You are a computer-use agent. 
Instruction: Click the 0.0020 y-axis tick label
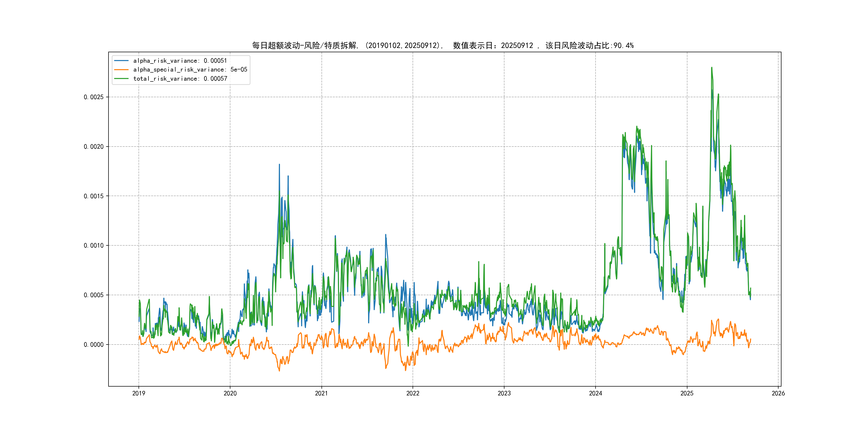pyautogui.click(x=93, y=147)
